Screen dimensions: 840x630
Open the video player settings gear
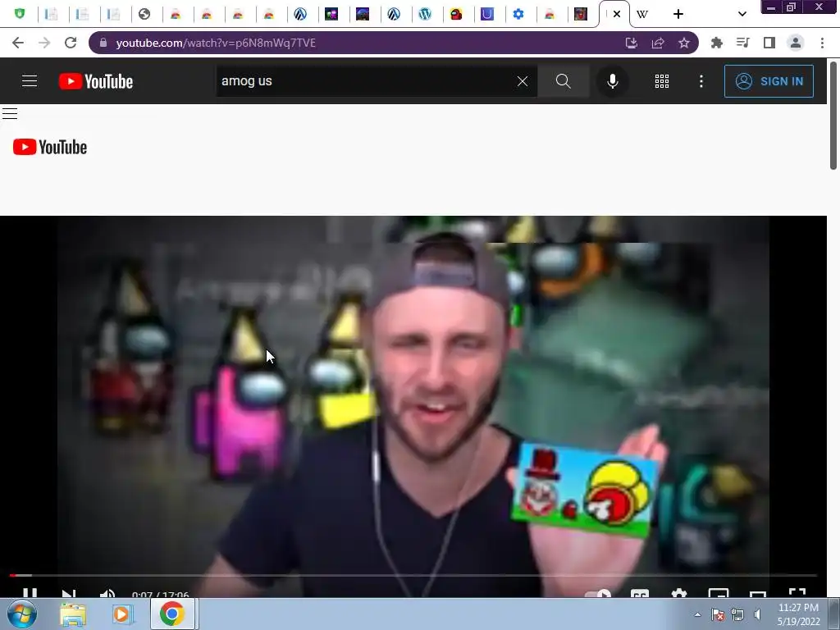click(x=678, y=593)
